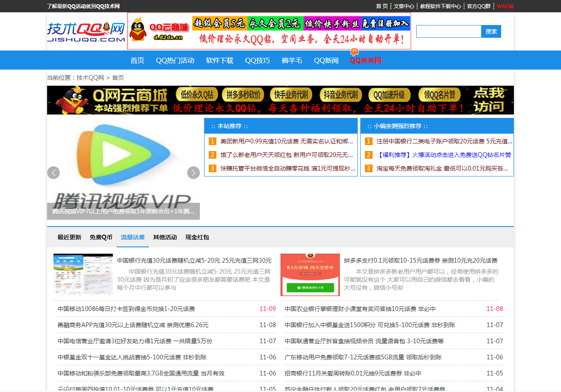Open QQ热门活动 in navigation bar

tap(175, 61)
